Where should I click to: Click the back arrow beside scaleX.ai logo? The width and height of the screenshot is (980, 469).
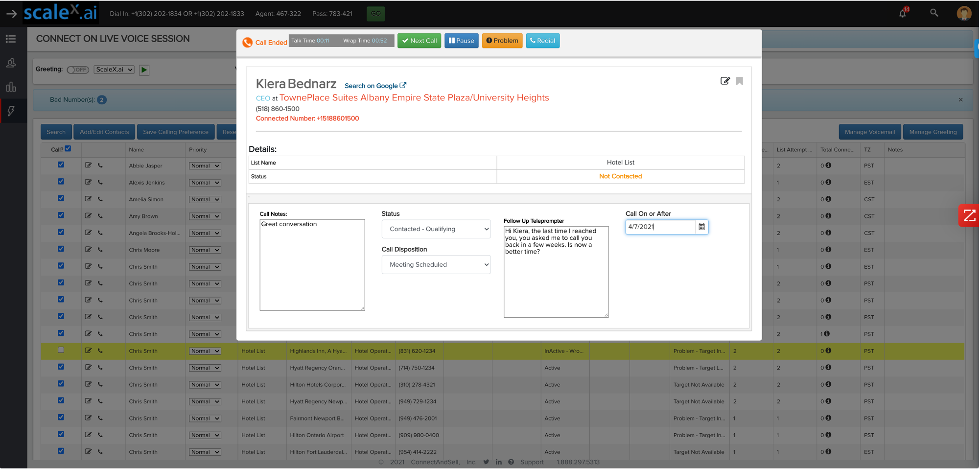coord(11,14)
